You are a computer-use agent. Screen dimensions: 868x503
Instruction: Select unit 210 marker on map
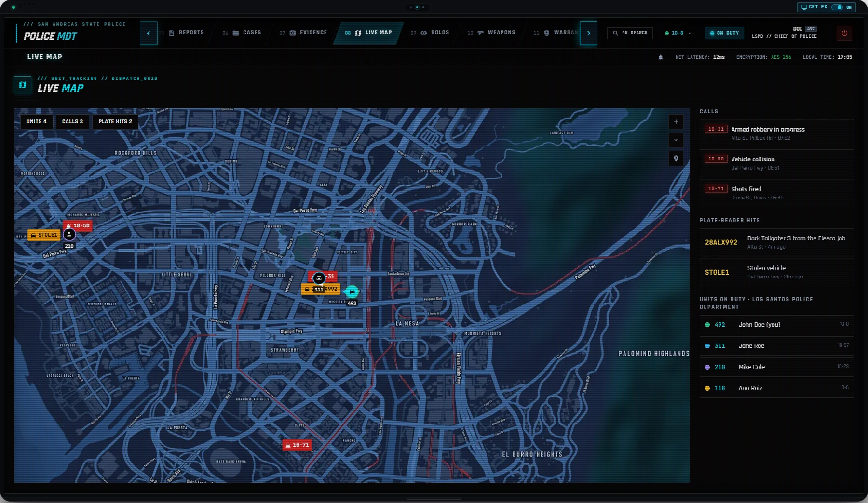pyautogui.click(x=69, y=235)
